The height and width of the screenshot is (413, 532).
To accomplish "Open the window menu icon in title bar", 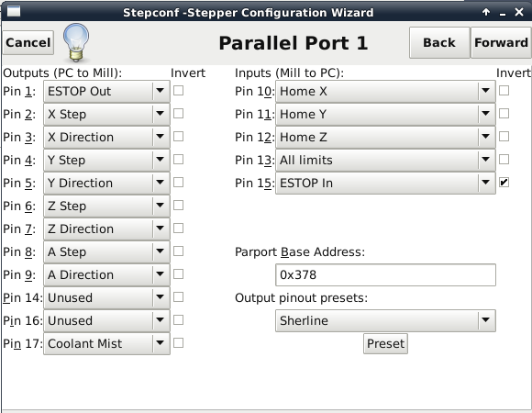I will [14, 12].
